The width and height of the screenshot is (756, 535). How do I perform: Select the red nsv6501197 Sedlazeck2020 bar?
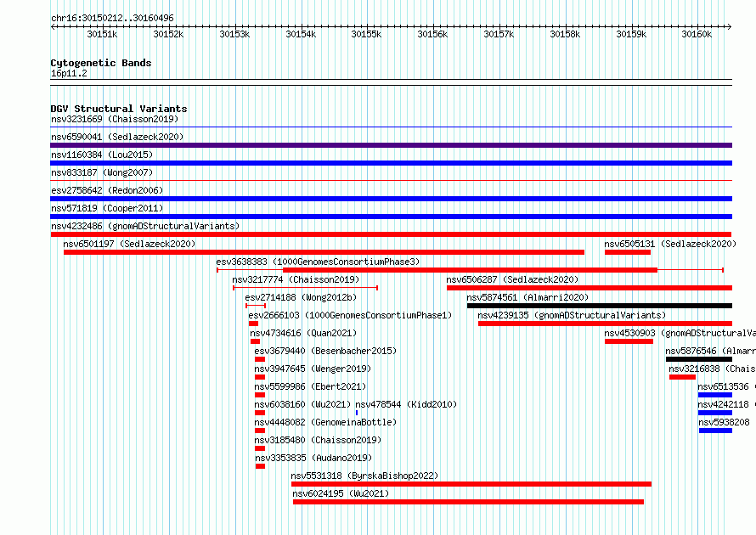324,252
